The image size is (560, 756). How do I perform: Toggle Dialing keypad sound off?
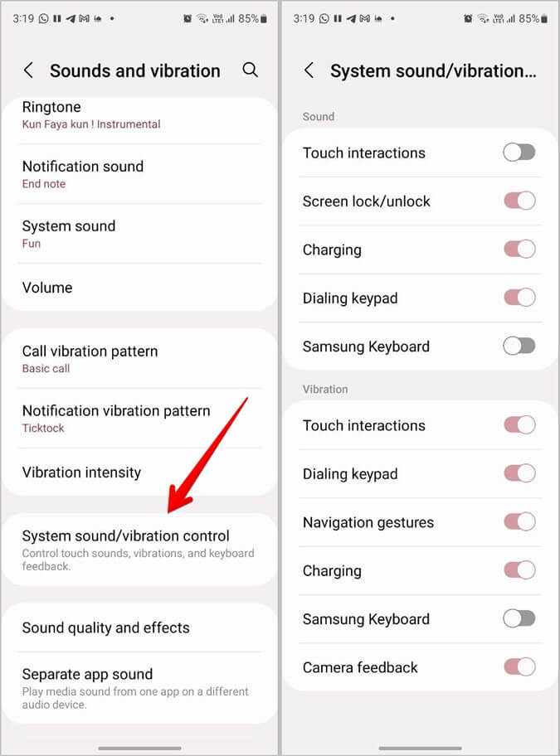tap(519, 298)
